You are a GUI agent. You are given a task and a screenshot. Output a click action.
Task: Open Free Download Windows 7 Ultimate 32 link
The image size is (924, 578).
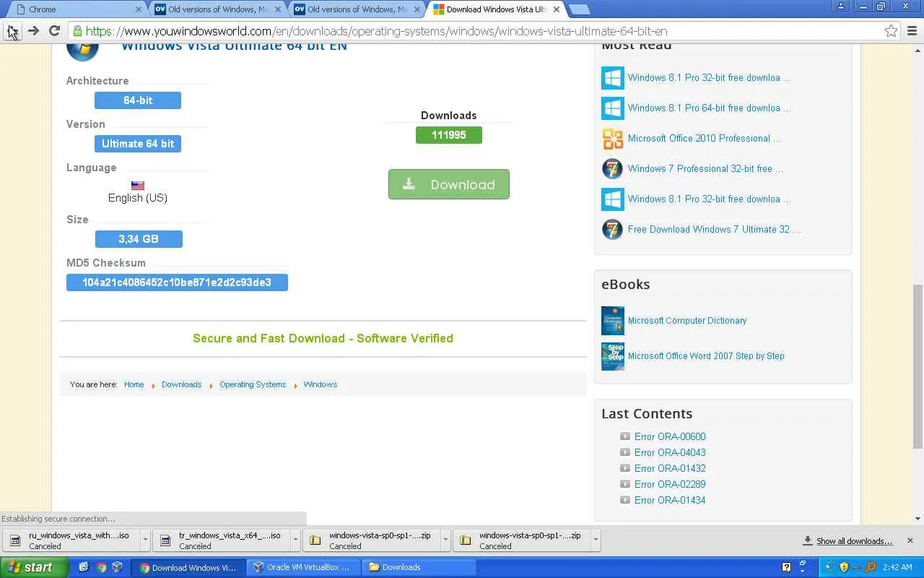point(714,230)
